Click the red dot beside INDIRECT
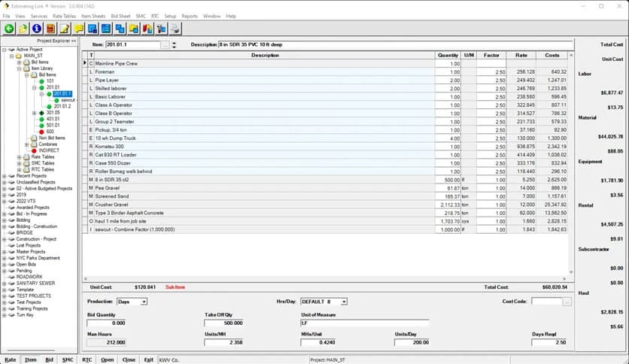 [x=34, y=150]
